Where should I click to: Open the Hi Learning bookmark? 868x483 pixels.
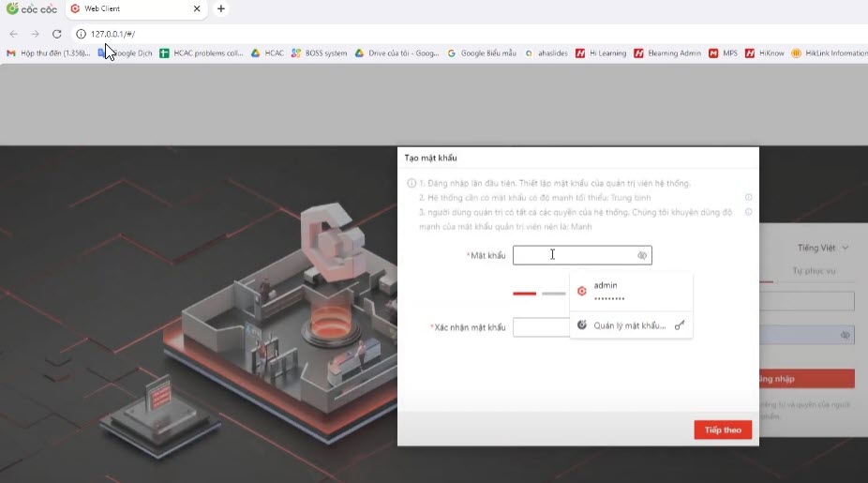tap(601, 53)
